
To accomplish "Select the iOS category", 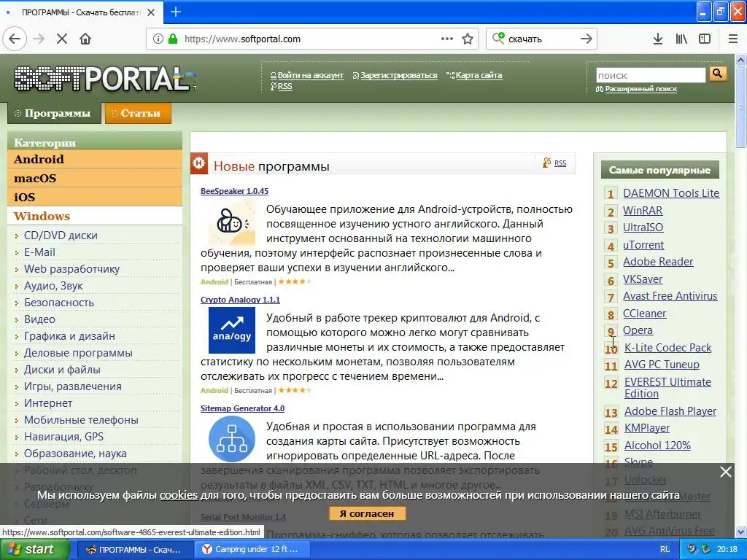I will 95,197.
